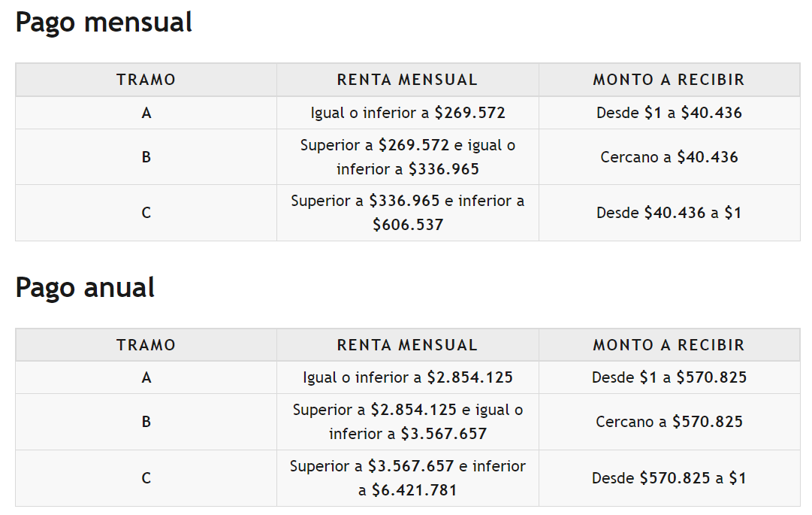Select the "Superior a $336.965 e inferior a $606.537" cell
Image resolution: width=812 pixels, height=515 pixels.
tap(407, 213)
